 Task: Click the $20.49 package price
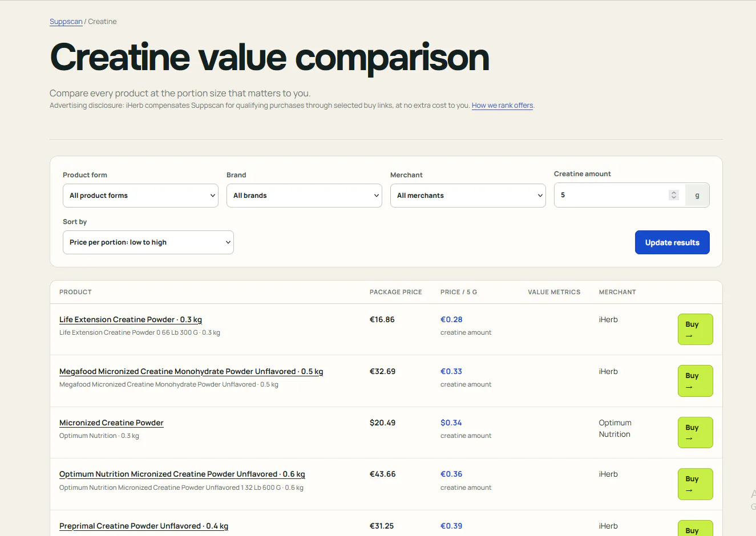pos(382,423)
